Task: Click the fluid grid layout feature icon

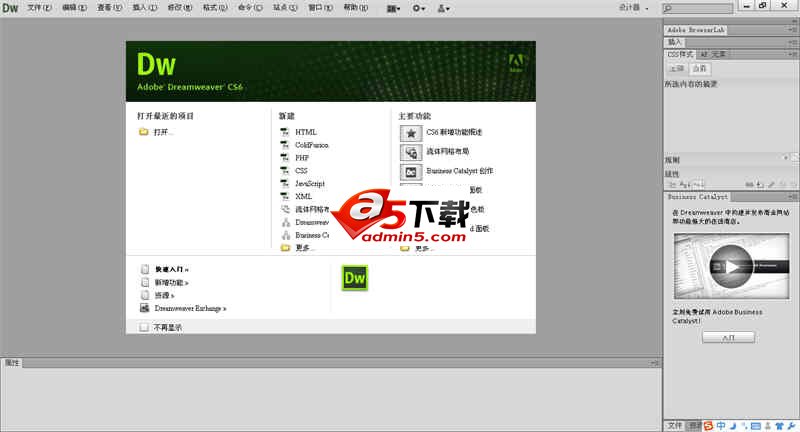Action: pos(411,153)
